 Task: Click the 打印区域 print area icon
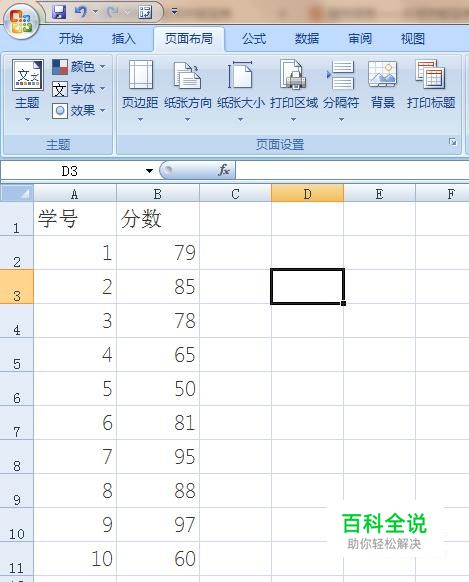pos(293,75)
